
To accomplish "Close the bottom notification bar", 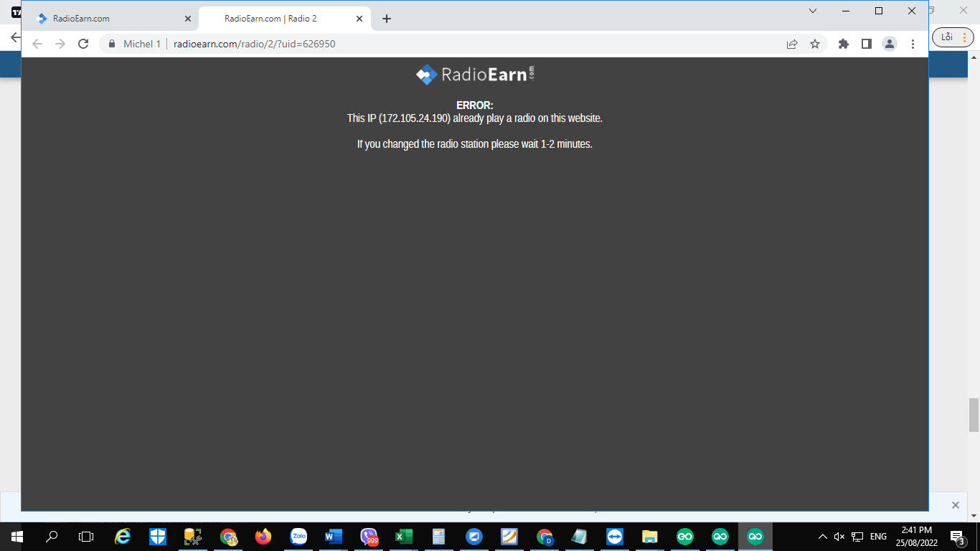I will click(955, 505).
